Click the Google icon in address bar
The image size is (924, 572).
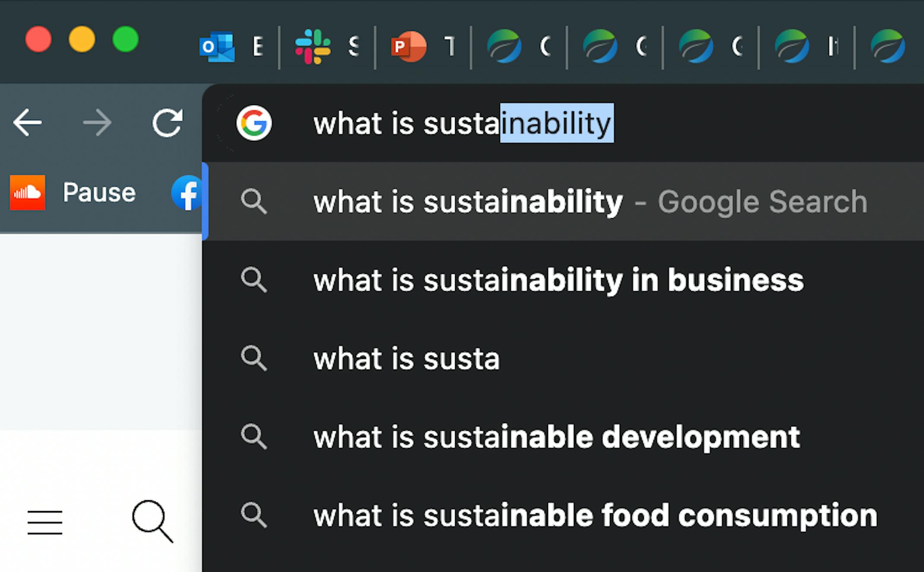point(254,123)
